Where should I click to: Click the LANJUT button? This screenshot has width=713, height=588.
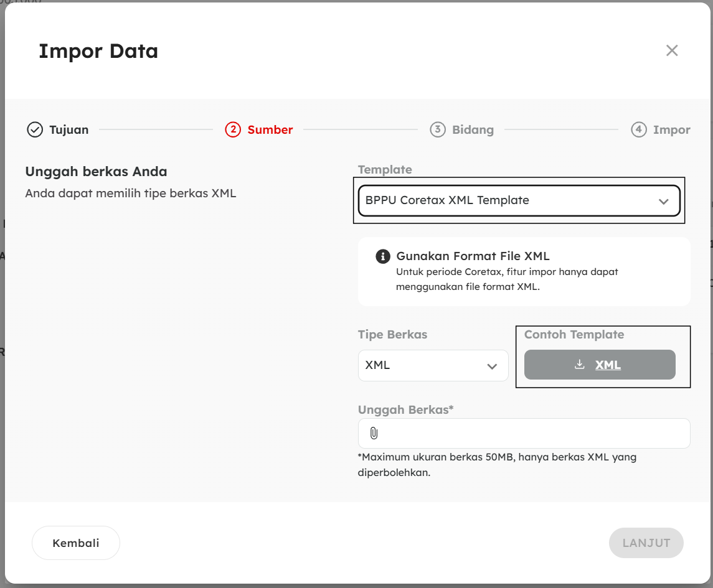(x=646, y=543)
